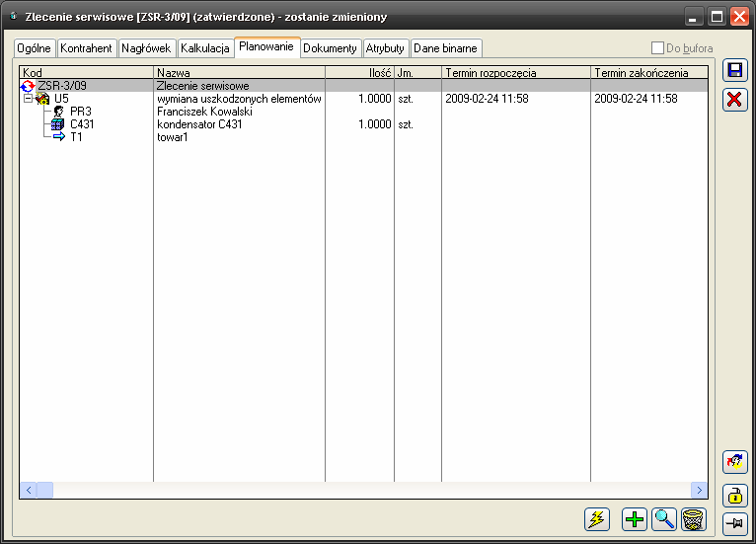Image resolution: width=756 pixels, height=544 pixels.
Task: Click the padlock icon button
Action: tap(735, 496)
